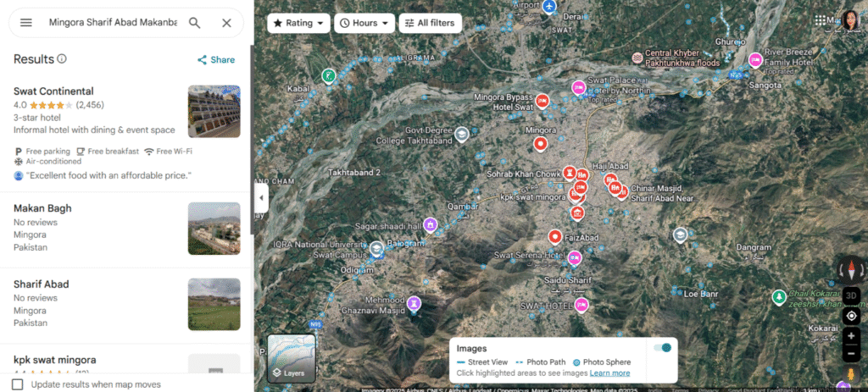868x392 pixels.
Task: Click the River Breeze Family Hotel pin
Action: coord(755,60)
